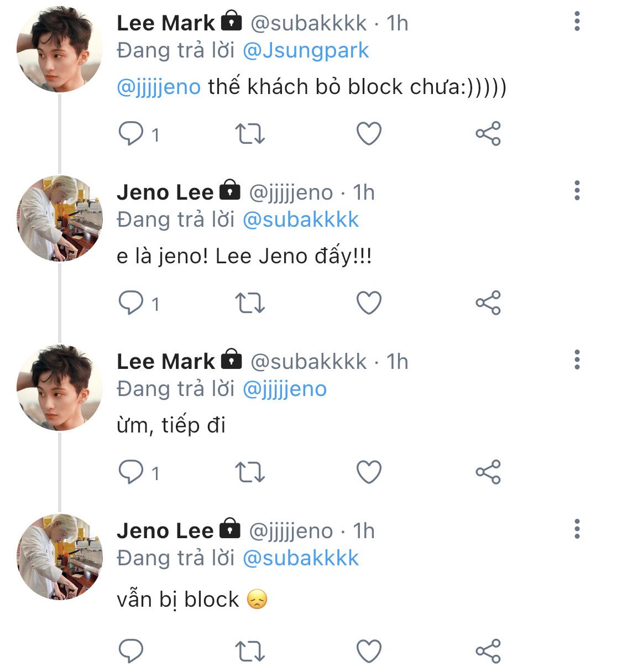622x672 pixels.
Task: Open more options on 'ừm, tiếp đi' tweet
Action: click(577, 360)
